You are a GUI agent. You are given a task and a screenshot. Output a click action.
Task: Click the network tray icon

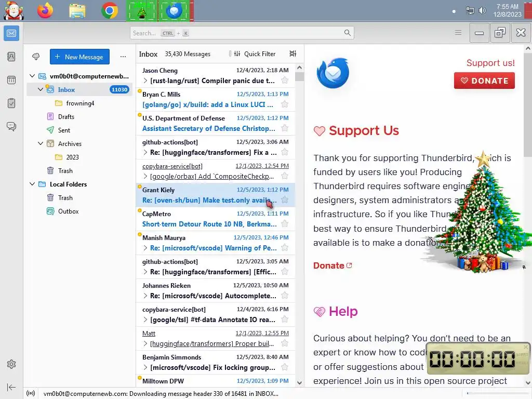pyautogui.click(x=470, y=10)
